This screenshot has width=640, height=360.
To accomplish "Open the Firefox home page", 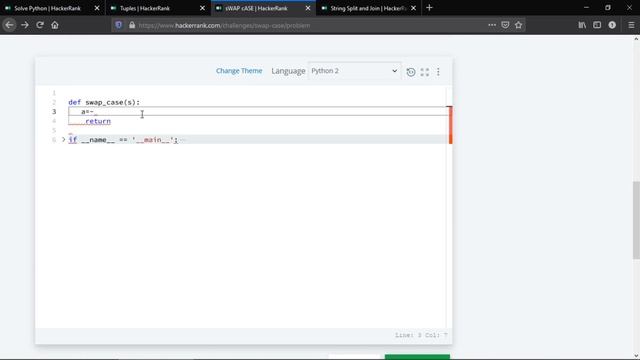I will coord(55,25).
